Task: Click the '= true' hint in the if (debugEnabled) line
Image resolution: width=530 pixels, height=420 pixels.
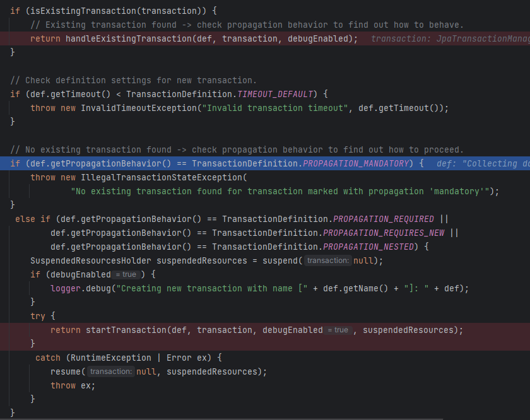Action: click(x=126, y=274)
